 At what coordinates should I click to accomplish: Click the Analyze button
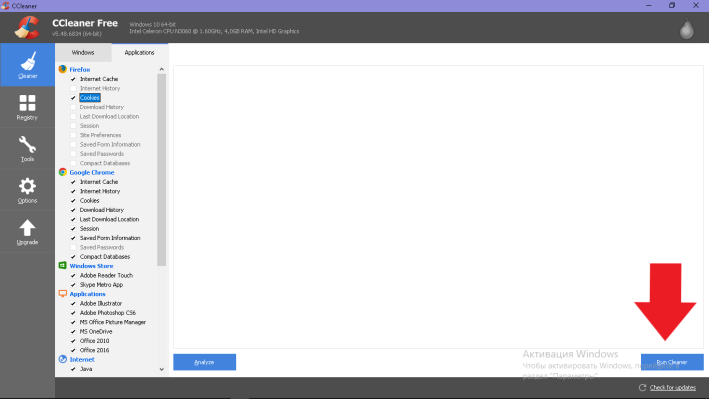(204, 362)
